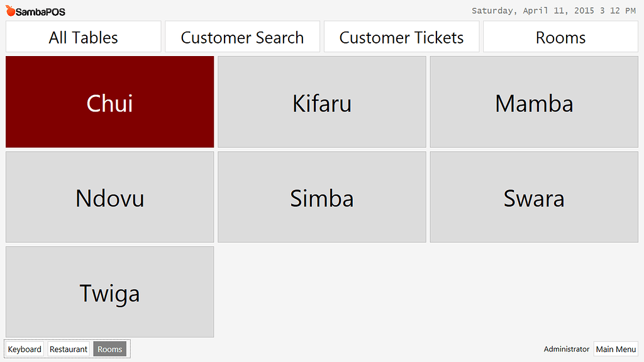Open the Kifaru room
This screenshot has width=644, height=362.
click(321, 102)
